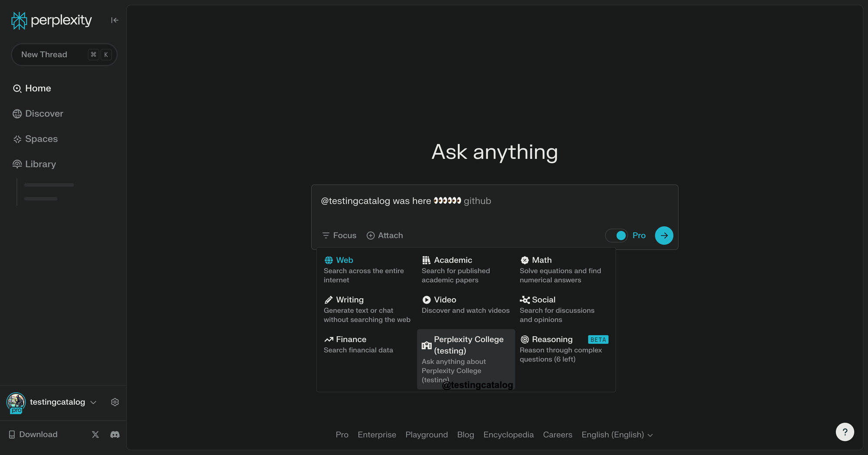The image size is (868, 455).
Task: Click the Perplexity logo
Action: pyautogui.click(x=51, y=20)
